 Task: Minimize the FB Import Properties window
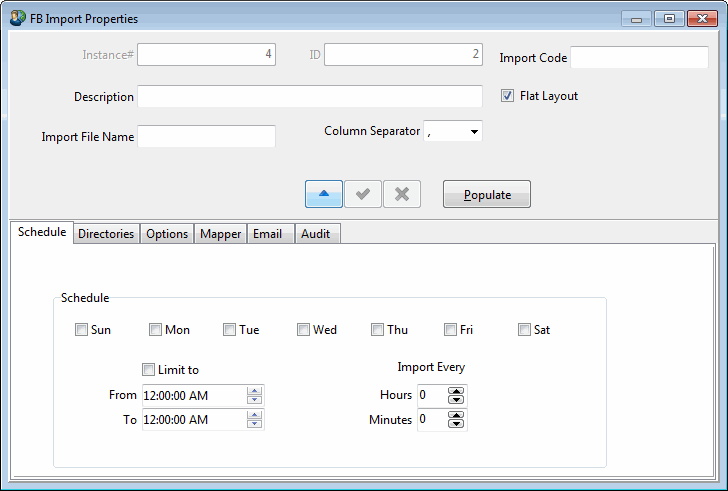[637, 19]
